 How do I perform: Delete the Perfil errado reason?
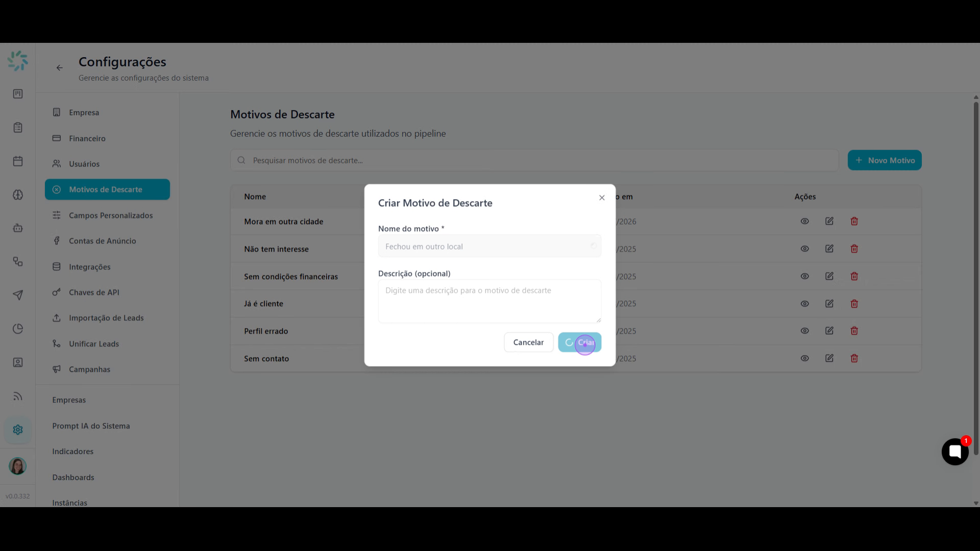click(x=854, y=331)
